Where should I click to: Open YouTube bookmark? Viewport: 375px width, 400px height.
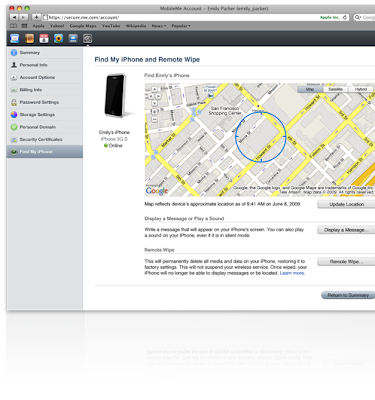pyautogui.click(x=111, y=26)
